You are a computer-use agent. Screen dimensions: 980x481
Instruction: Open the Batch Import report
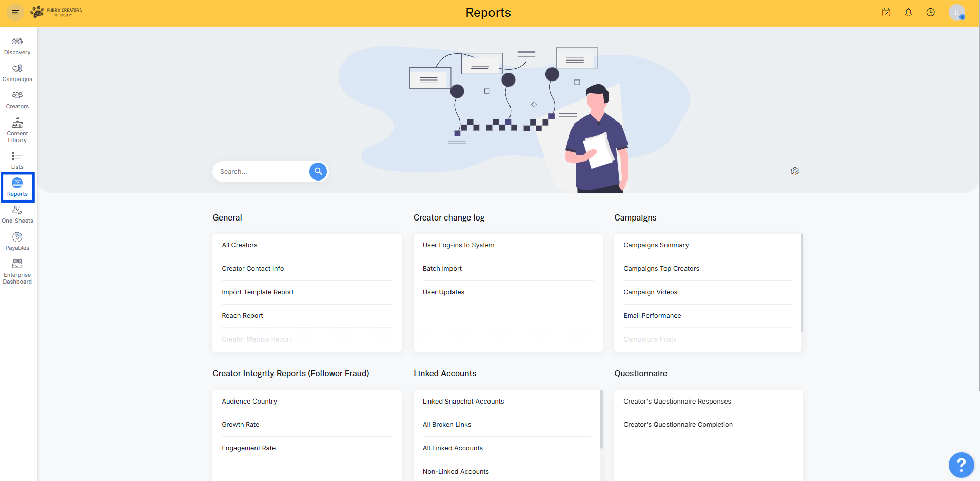[x=442, y=269]
